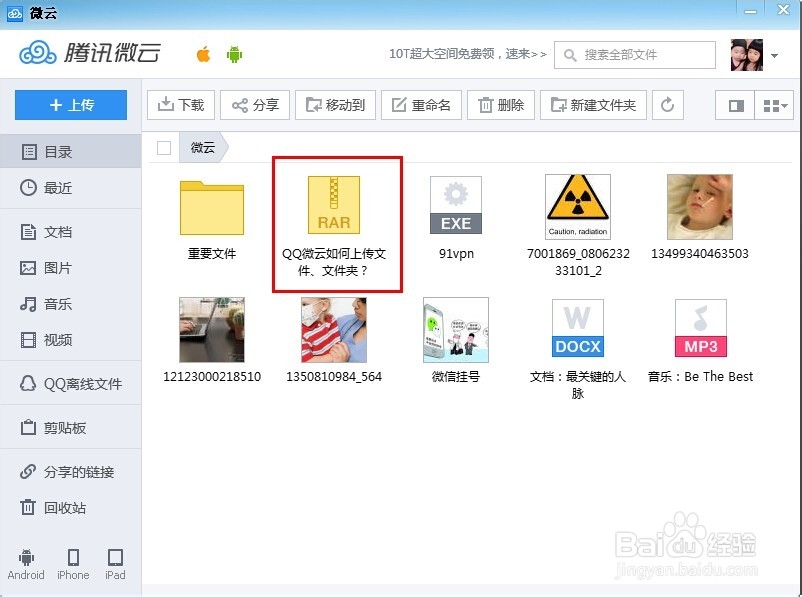Click the file name QQ微云如何上传文件、文件夹？
This screenshot has width=802, height=597.
334,262
